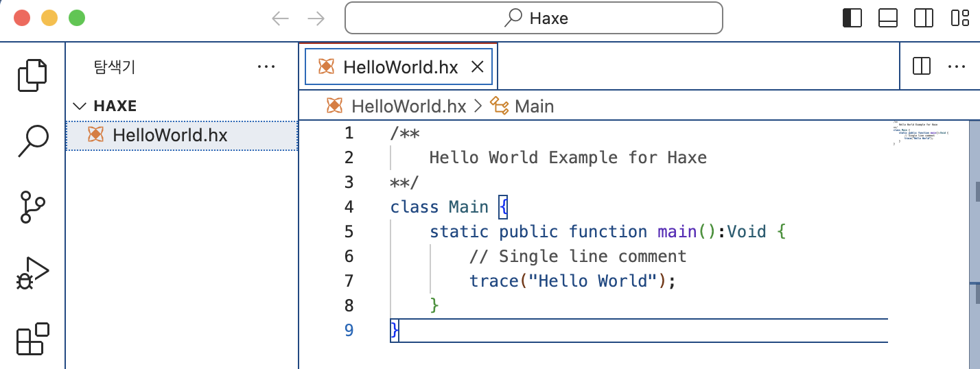Toggle the primary sidebar layout icon
The width and height of the screenshot is (980, 369).
(x=852, y=18)
